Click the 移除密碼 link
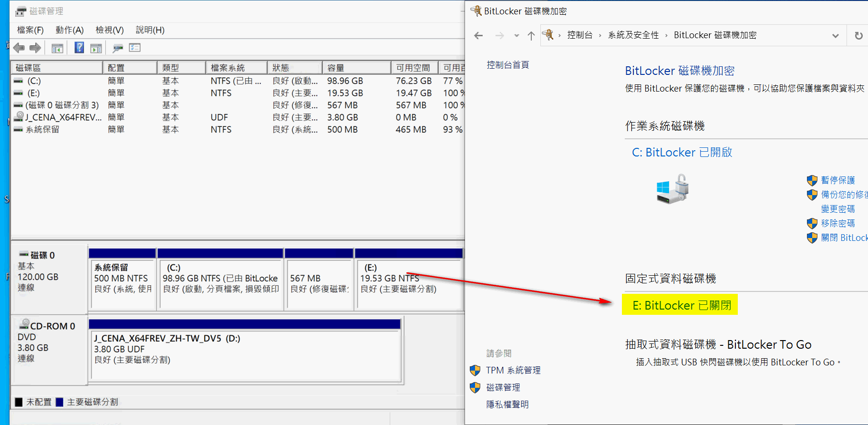 pos(838,223)
